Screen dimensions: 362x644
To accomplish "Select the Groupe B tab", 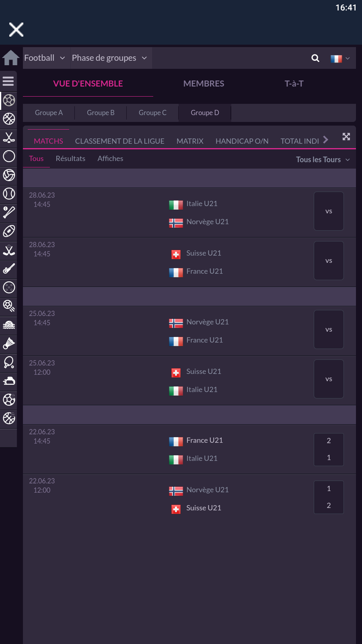I will [x=101, y=113].
